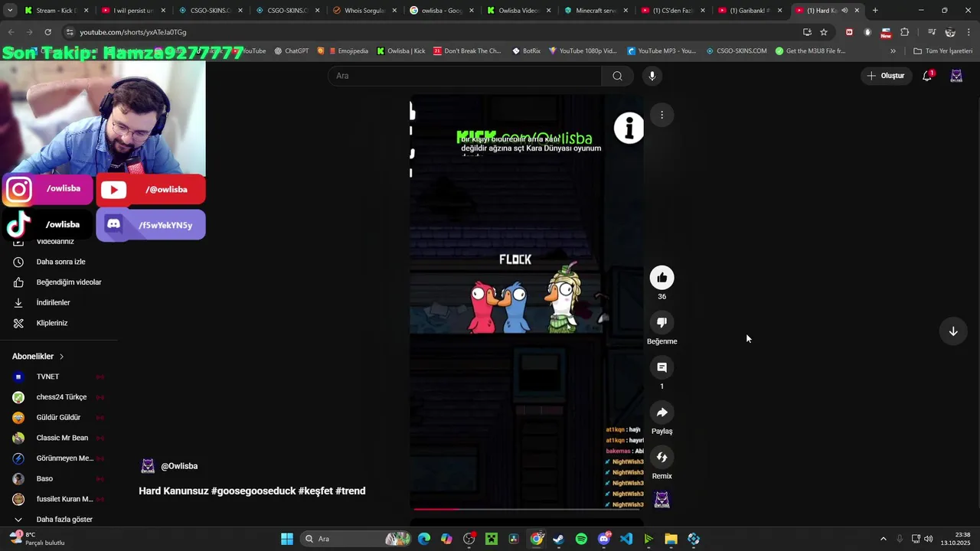Open the sound source thumbnail below Remix

pos(661,500)
